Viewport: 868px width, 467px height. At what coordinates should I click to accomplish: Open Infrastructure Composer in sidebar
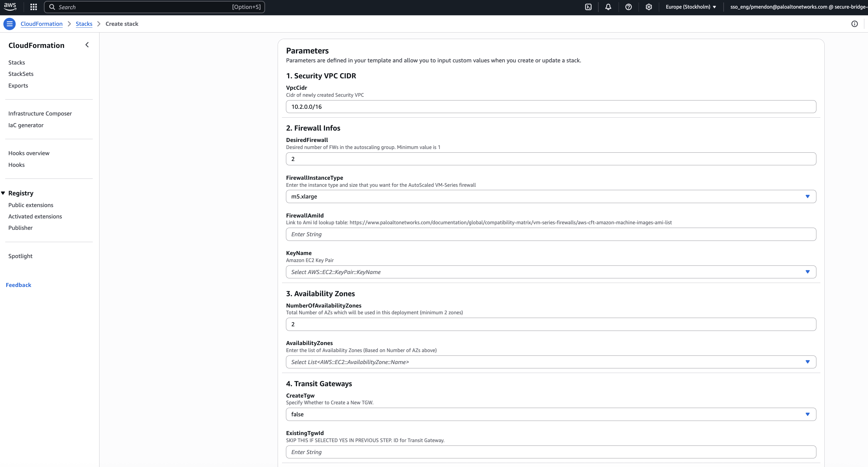(x=40, y=114)
